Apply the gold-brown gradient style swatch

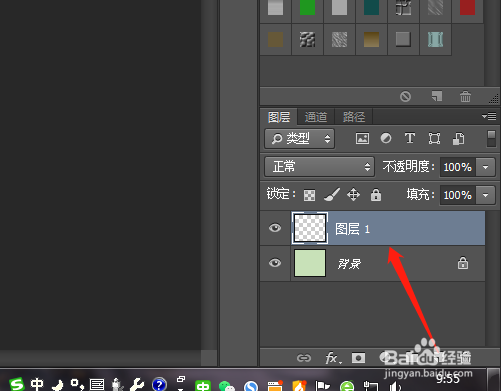[371, 39]
